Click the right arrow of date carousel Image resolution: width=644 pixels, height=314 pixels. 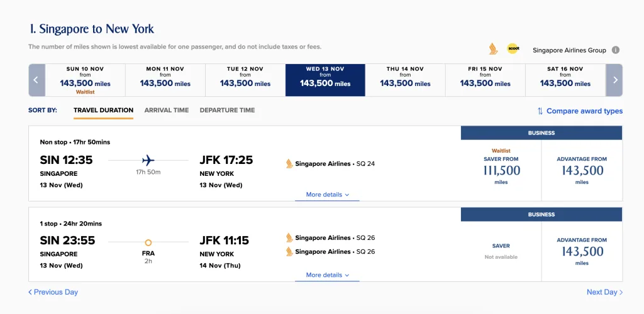tap(614, 80)
